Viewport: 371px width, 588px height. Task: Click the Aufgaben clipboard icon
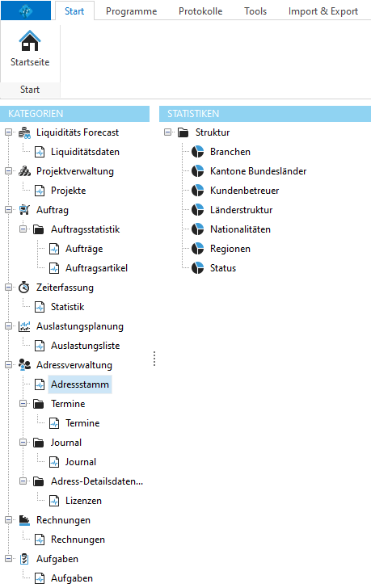24,559
